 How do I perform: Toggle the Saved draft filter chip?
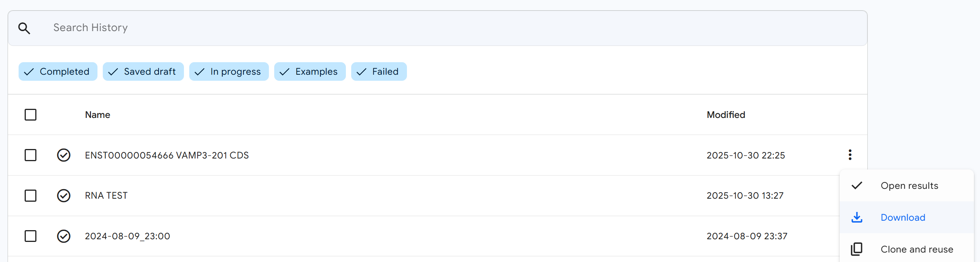point(143,72)
